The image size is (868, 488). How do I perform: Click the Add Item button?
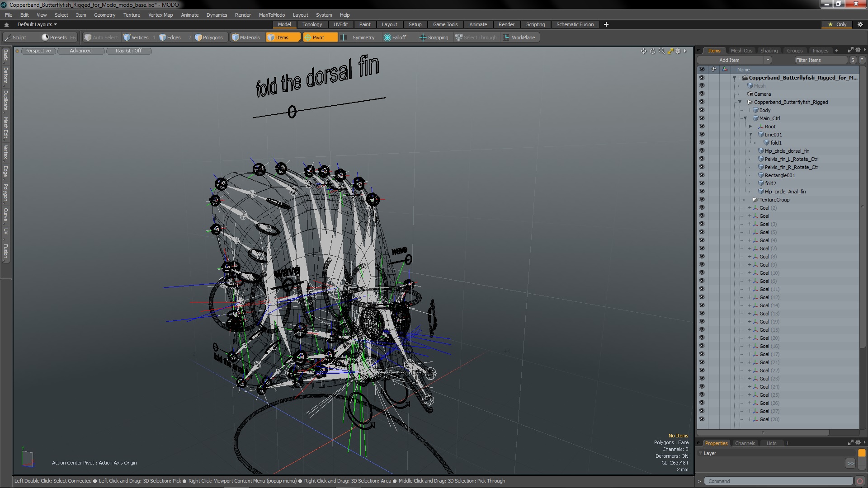tap(730, 60)
